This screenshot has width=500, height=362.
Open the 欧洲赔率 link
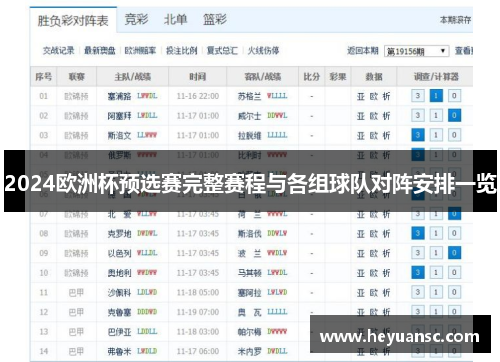coord(140,51)
